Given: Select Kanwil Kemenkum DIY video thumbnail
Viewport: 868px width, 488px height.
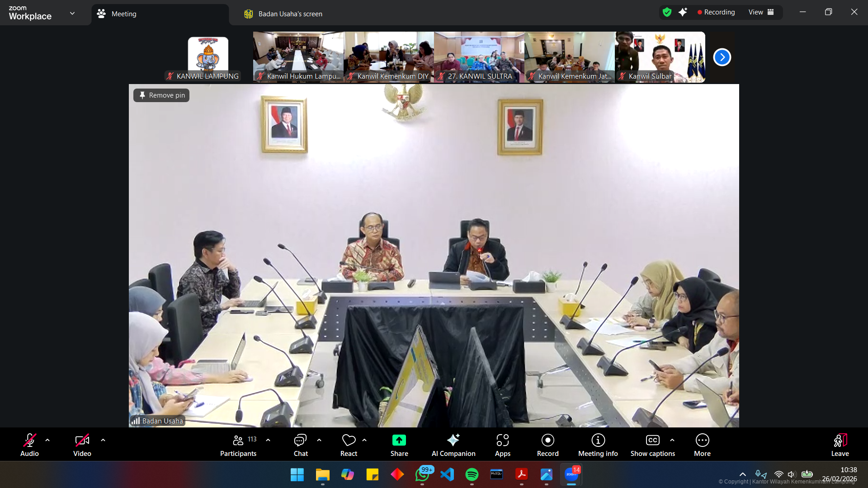Looking at the screenshot, I should 389,57.
